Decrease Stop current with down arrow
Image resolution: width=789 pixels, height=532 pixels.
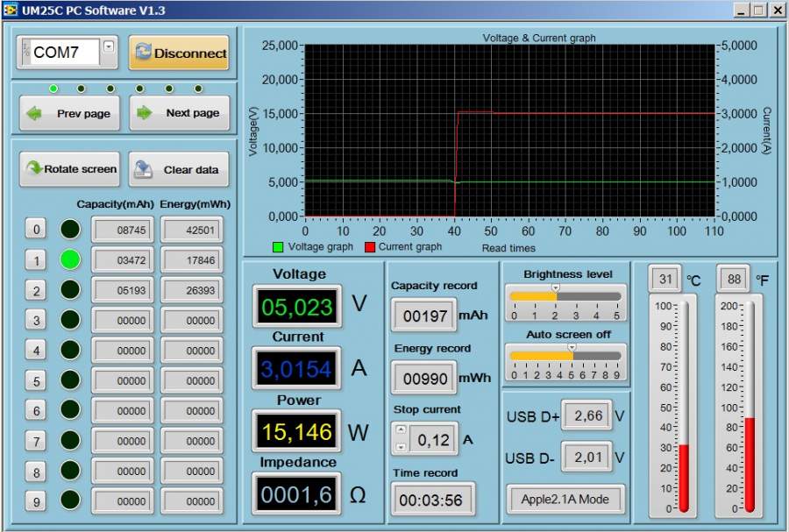point(401,446)
